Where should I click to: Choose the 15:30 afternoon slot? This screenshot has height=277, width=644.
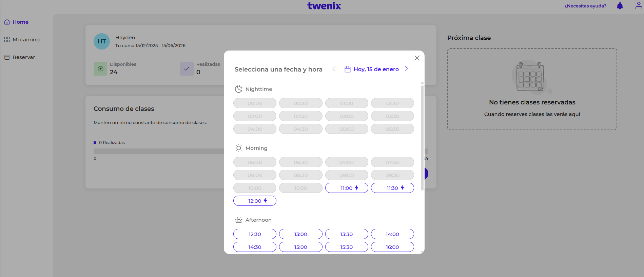tap(346, 247)
